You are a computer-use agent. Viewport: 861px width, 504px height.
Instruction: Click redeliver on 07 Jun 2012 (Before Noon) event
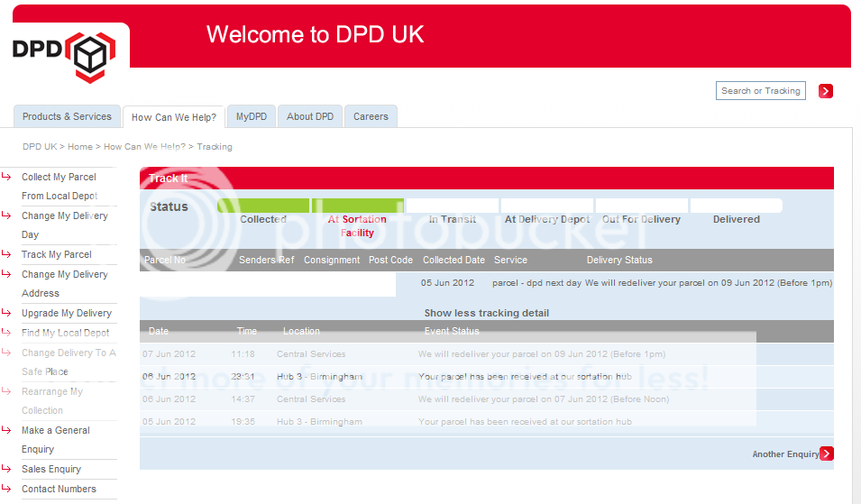544,399
